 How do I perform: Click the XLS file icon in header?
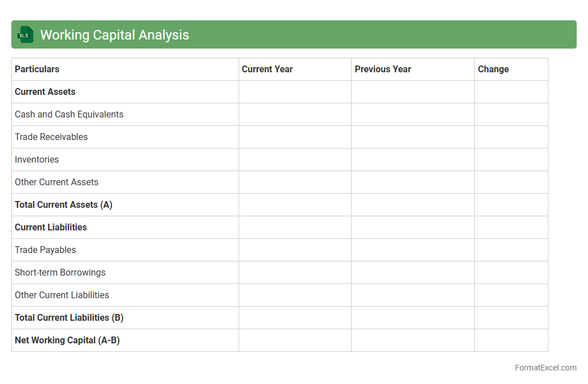(x=25, y=34)
